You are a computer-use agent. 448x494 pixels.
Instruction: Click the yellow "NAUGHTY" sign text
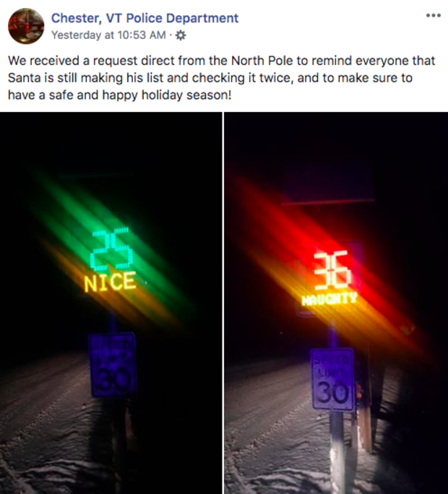point(329,299)
